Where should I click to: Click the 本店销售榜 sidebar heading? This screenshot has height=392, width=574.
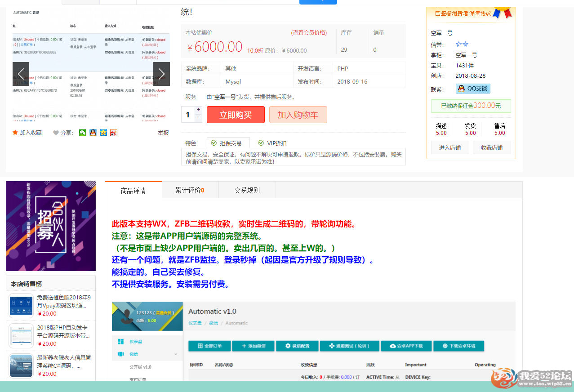point(27,284)
